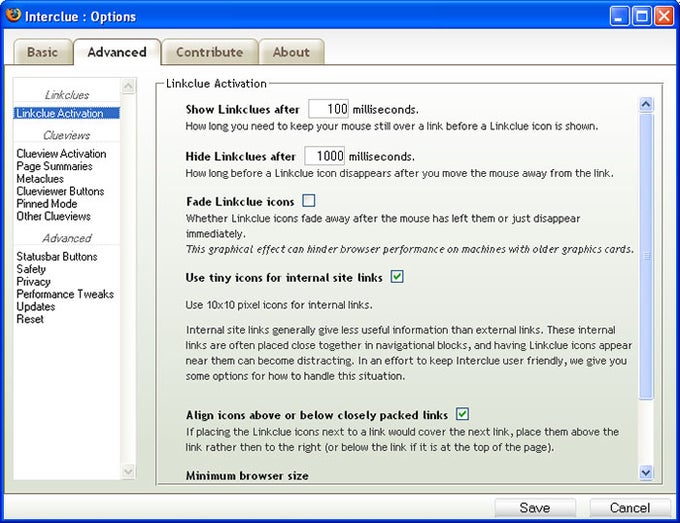Open the Privacy settings

(x=33, y=282)
